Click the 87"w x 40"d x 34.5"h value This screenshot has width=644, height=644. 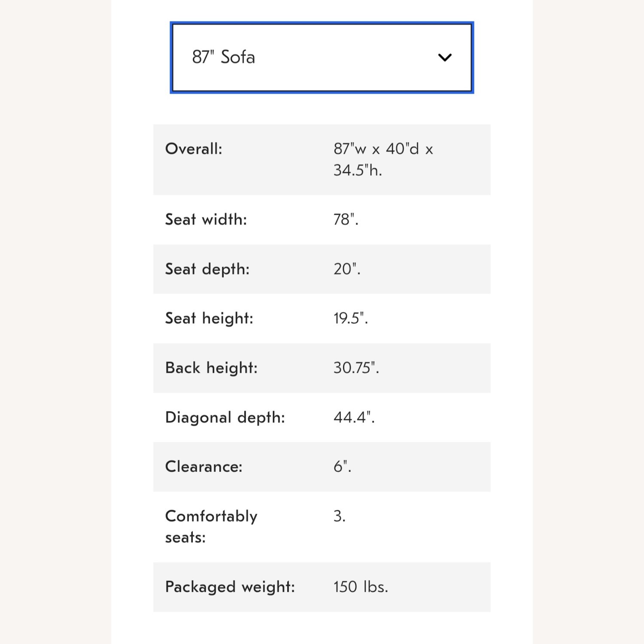[x=383, y=159]
